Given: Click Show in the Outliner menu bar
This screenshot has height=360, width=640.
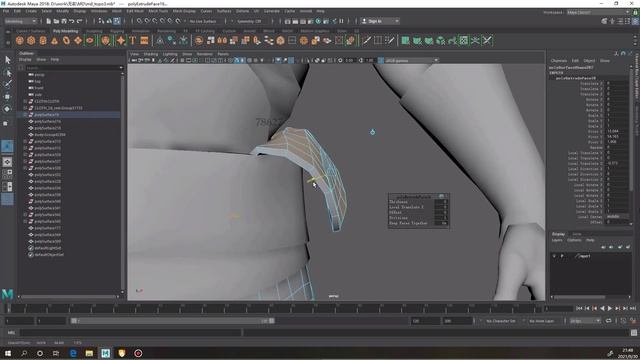Looking at the screenshot, I should tap(41, 60).
